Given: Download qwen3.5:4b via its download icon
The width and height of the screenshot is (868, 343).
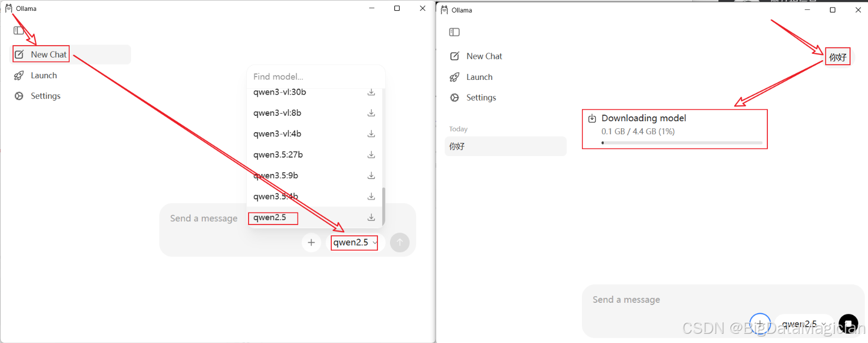Looking at the screenshot, I should click(371, 196).
